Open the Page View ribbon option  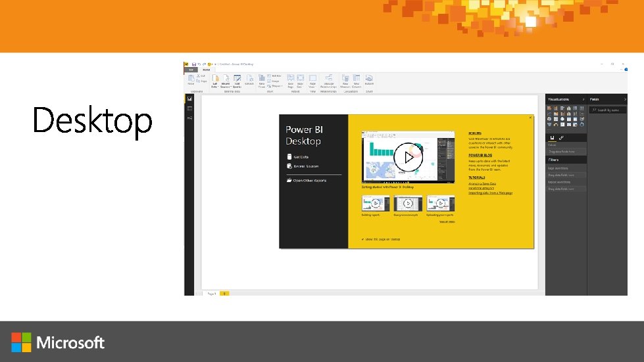pyautogui.click(x=312, y=81)
